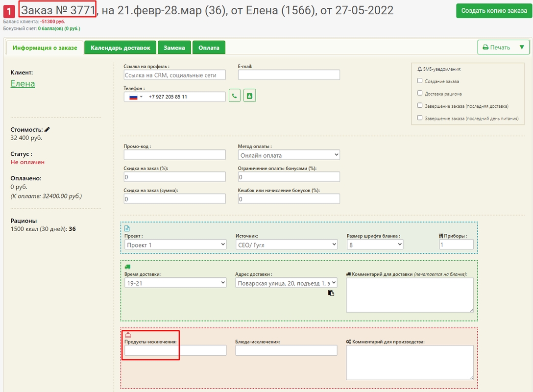
Task: Tick Завершение заказа (последняя доставка) checkbox
Action: pyautogui.click(x=419, y=105)
